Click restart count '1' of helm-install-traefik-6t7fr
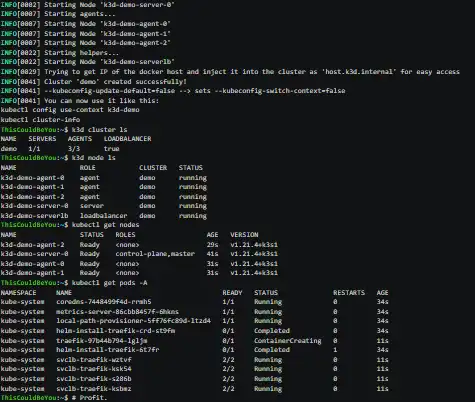475x402 pixels. coord(335,350)
